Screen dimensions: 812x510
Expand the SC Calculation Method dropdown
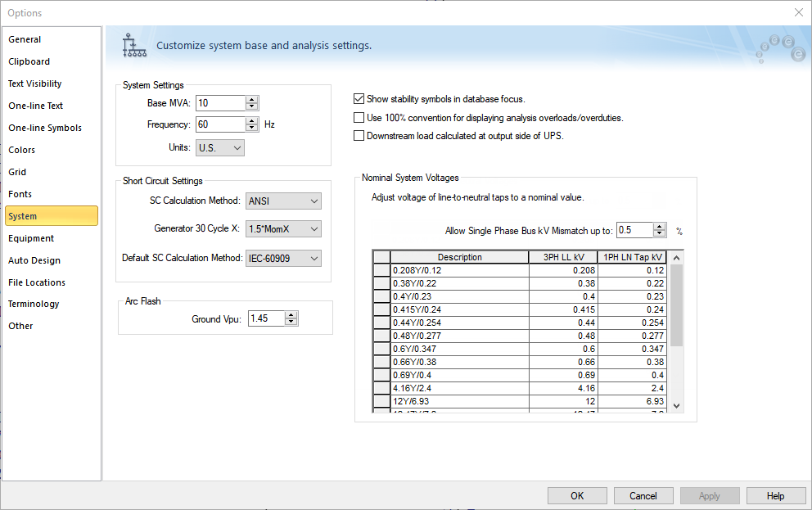coord(283,201)
